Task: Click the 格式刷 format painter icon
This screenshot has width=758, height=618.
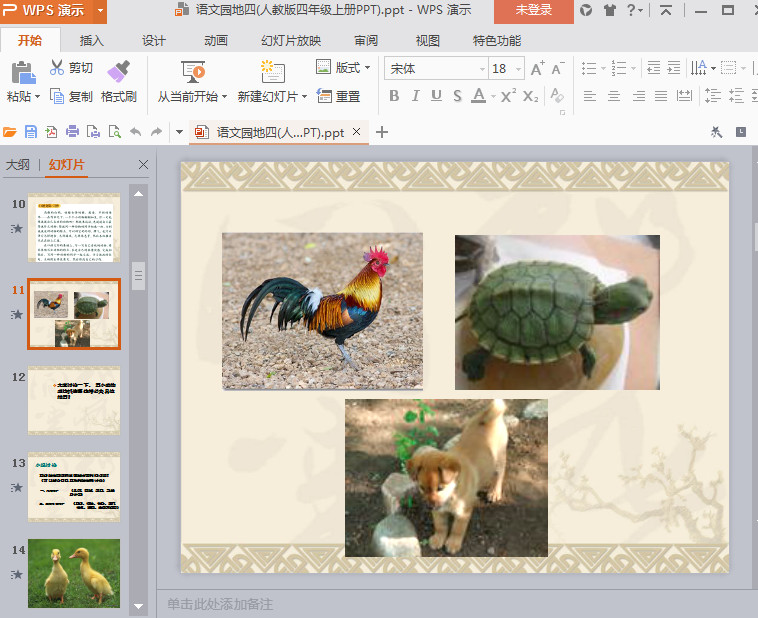Action: [x=118, y=71]
